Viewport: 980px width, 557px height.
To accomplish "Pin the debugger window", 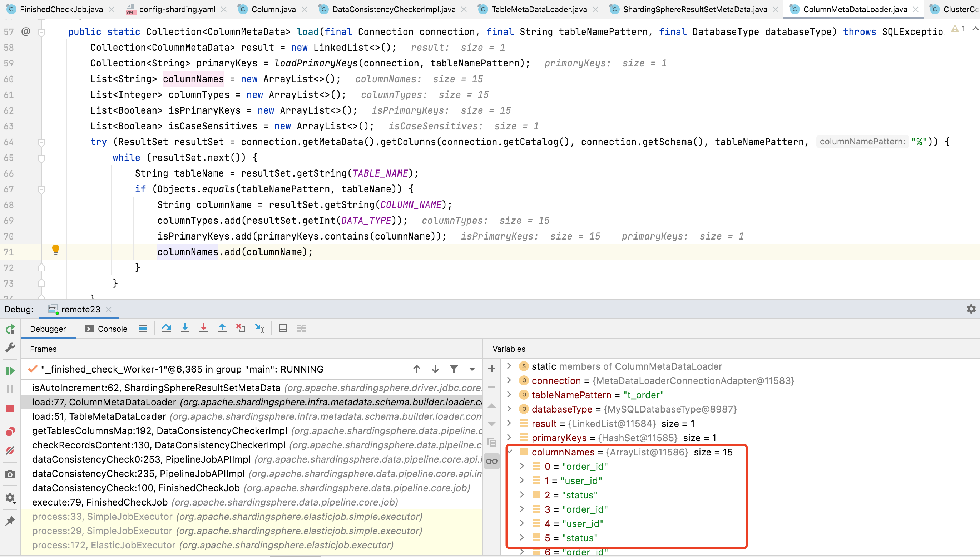I will pos(10,521).
